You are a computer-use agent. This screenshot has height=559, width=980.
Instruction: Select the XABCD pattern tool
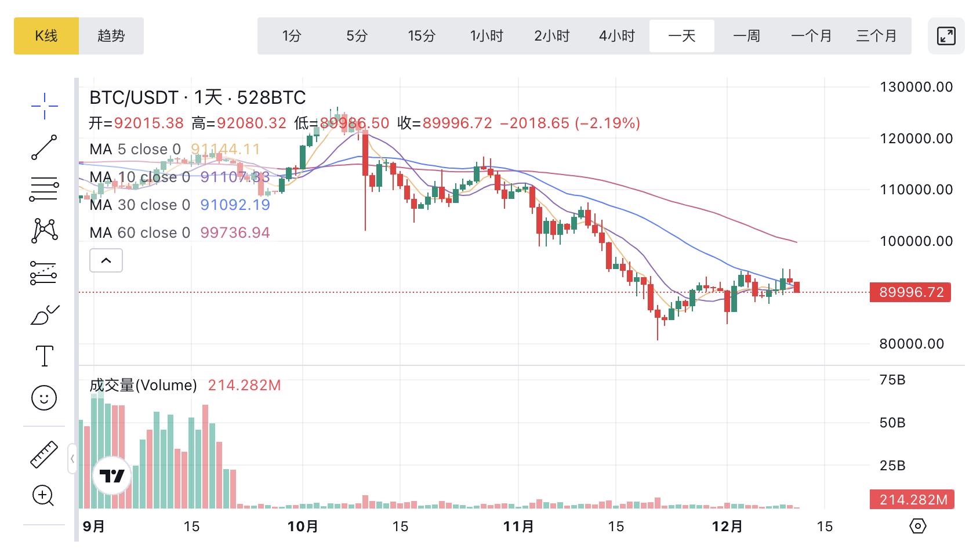tap(44, 231)
